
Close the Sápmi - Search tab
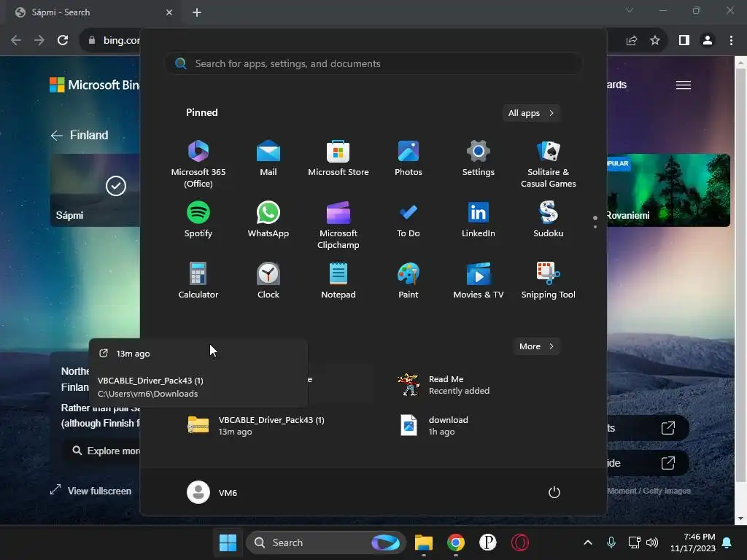pyautogui.click(x=169, y=12)
